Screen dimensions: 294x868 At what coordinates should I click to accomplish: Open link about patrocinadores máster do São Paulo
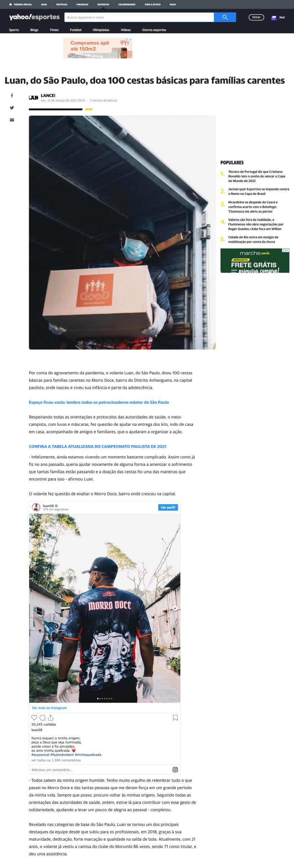[x=99, y=402]
